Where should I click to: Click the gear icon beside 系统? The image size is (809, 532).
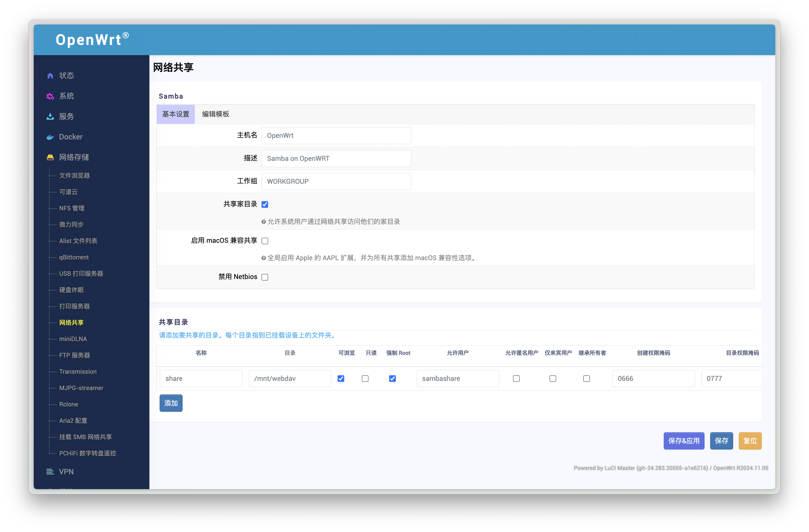(50, 96)
